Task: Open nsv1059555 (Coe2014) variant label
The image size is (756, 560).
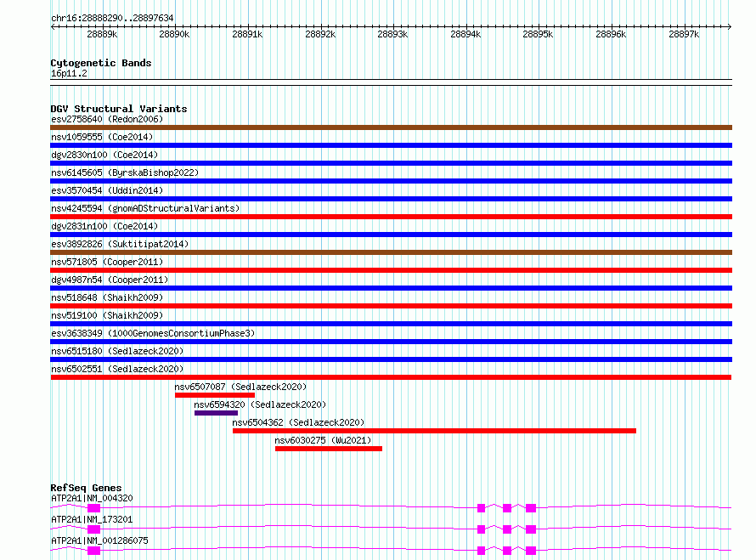Action: (102, 137)
